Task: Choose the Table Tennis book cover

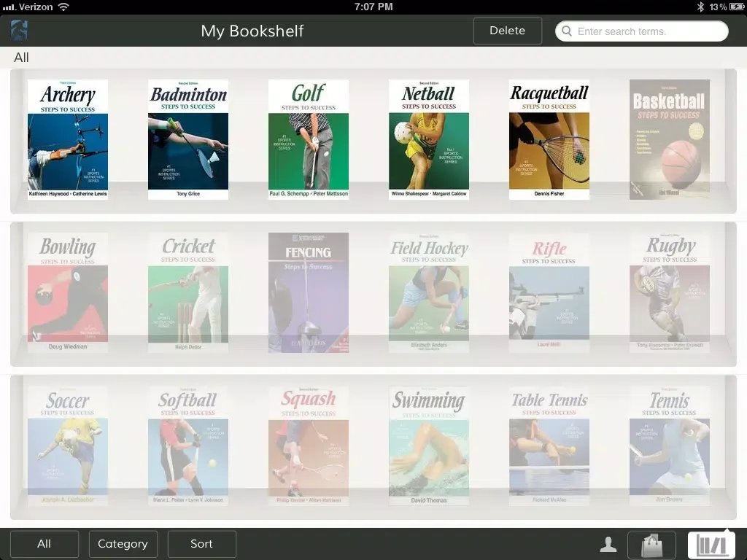Action: (x=549, y=446)
